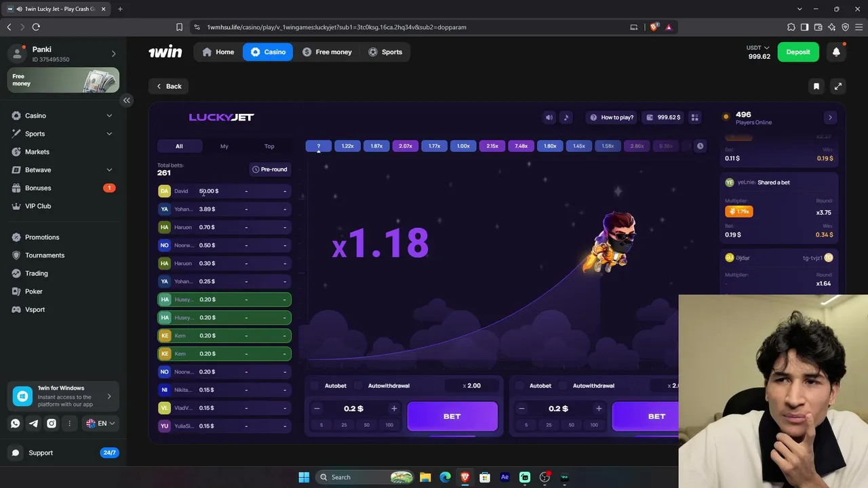Screen dimensions: 868x488
Task: Open File Explorer from the taskbar
Action: pyautogui.click(x=425, y=477)
